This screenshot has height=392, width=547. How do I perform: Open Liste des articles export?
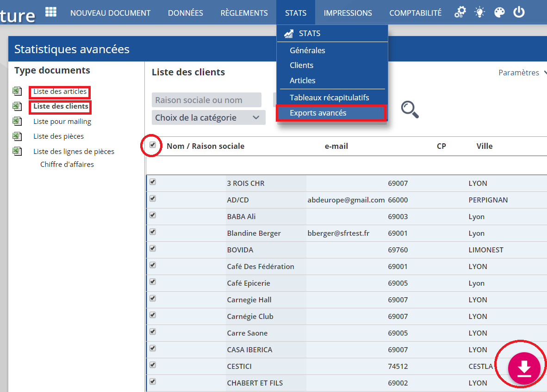pyautogui.click(x=60, y=91)
